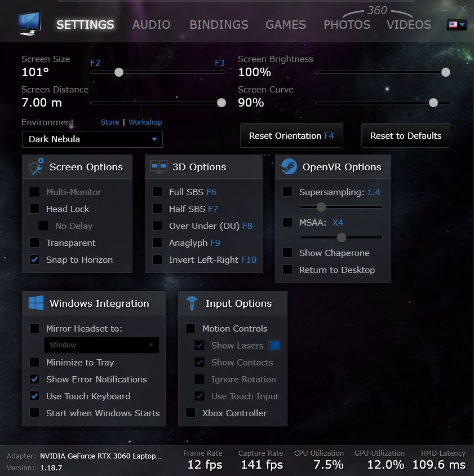The image size is (474, 476).
Task: Open the Dark Nebula environment dropdown
Action: pos(92,139)
